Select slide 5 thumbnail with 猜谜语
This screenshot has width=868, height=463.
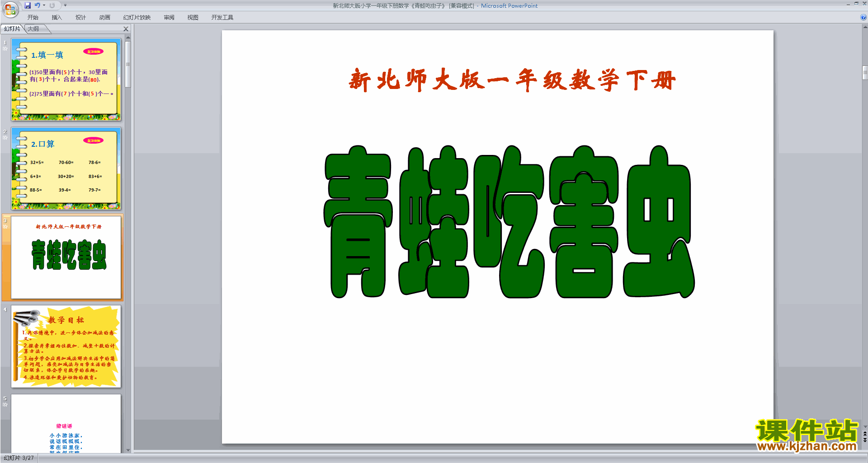[66, 424]
